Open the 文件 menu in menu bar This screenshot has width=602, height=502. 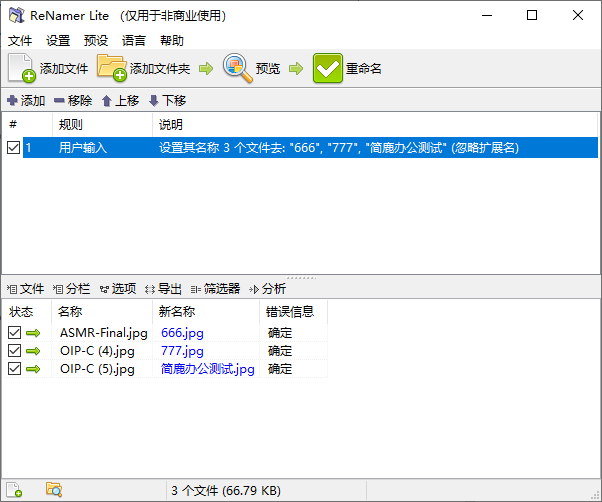point(20,40)
